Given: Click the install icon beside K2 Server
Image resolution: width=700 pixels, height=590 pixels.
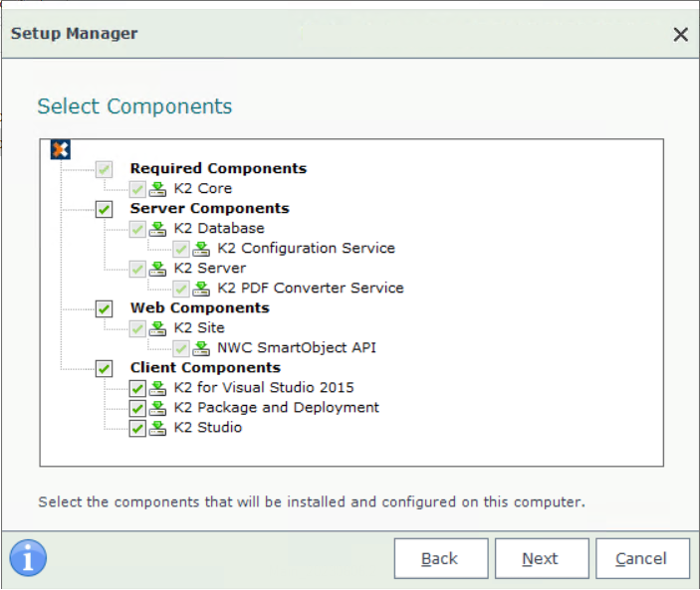Looking at the screenshot, I should point(157,269).
